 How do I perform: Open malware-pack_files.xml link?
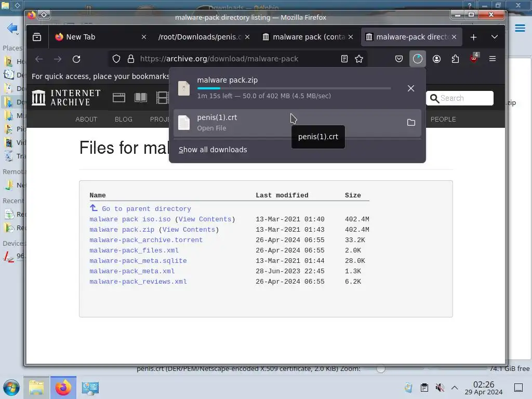click(134, 250)
